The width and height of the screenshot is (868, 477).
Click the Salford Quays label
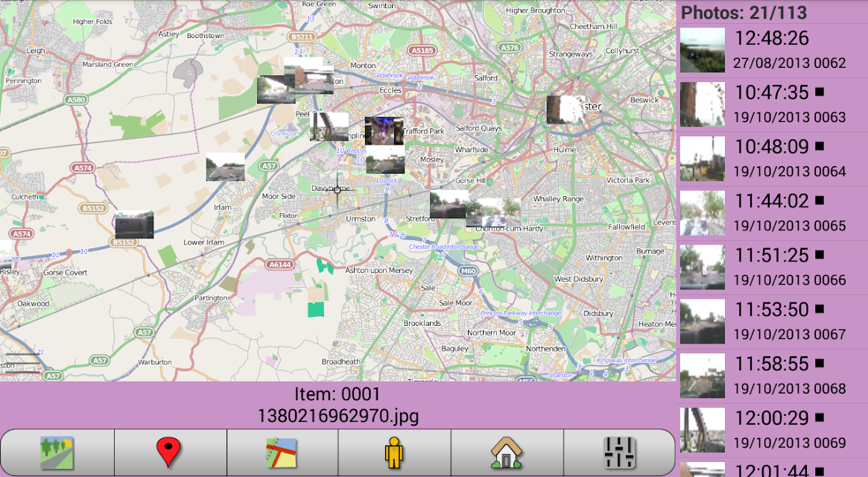tap(479, 128)
